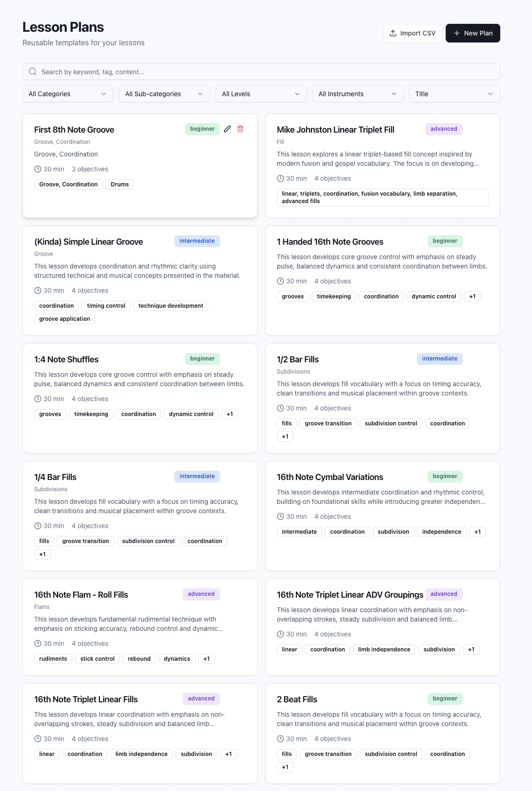Click the Drums tag on First 8th Note Groove
This screenshot has width=532, height=791.
120,184
